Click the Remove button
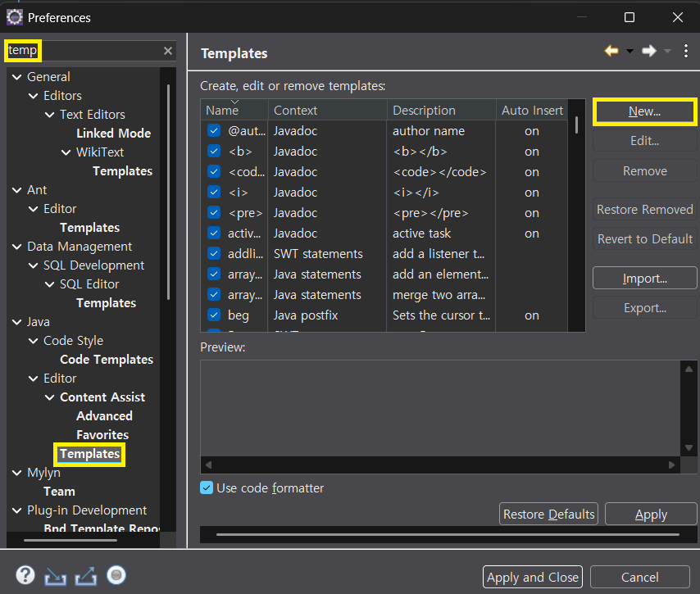The width and height of the screenshot is (700, 594). pyautogui.click(x=644, y=171)
